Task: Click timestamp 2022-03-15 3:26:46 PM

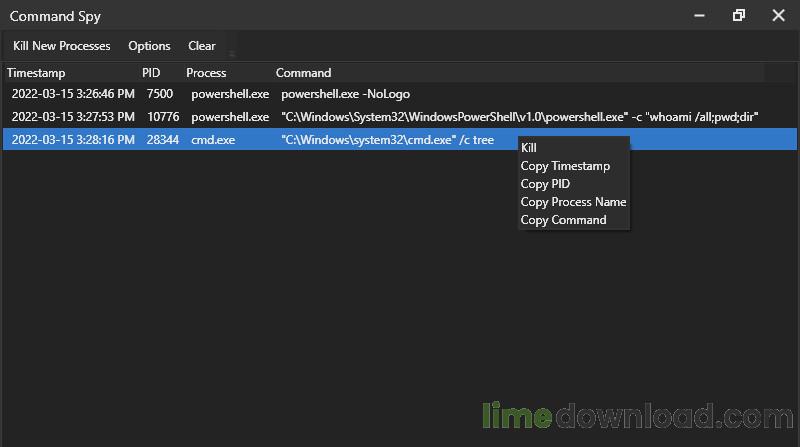Action: [73, 94]
